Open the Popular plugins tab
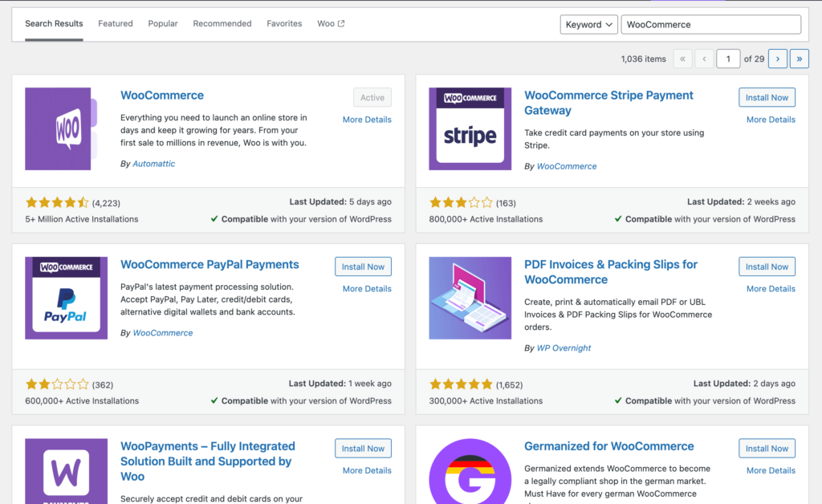This screenshot has width=822, height=504. pos(162,23)
